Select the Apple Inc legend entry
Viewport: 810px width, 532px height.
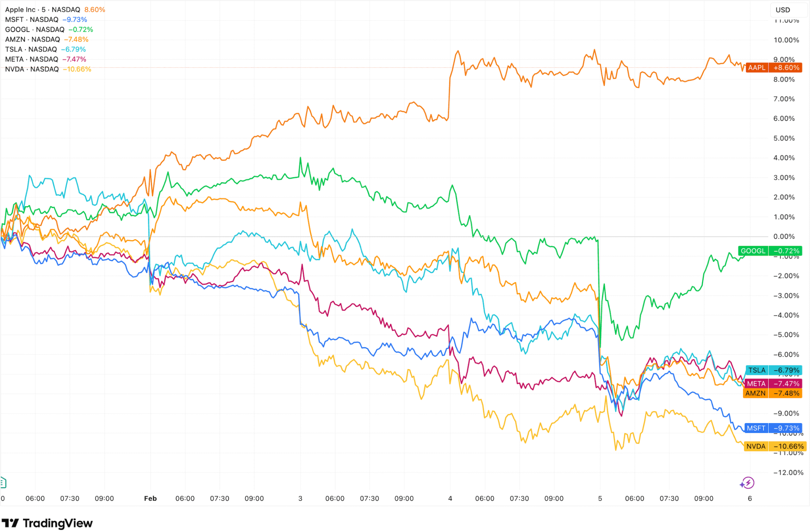pyautogui.click(x=42, y=10)
